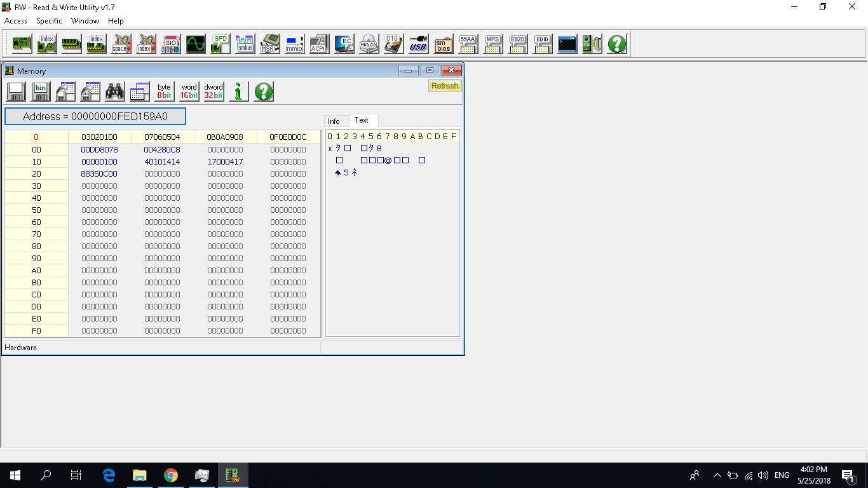This screenshot has height=488, width=868.
Task: Open the Window menu
Action: 85,21
